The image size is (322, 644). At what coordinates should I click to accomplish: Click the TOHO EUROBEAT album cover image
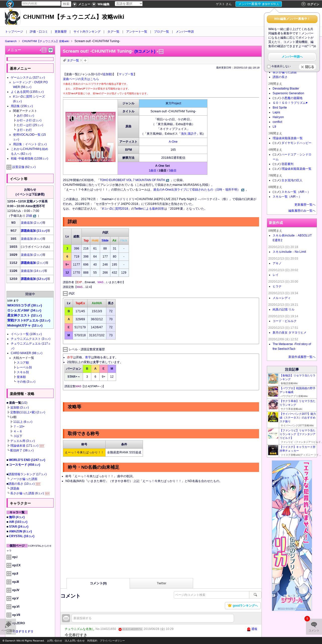click(x=91, y=137)
